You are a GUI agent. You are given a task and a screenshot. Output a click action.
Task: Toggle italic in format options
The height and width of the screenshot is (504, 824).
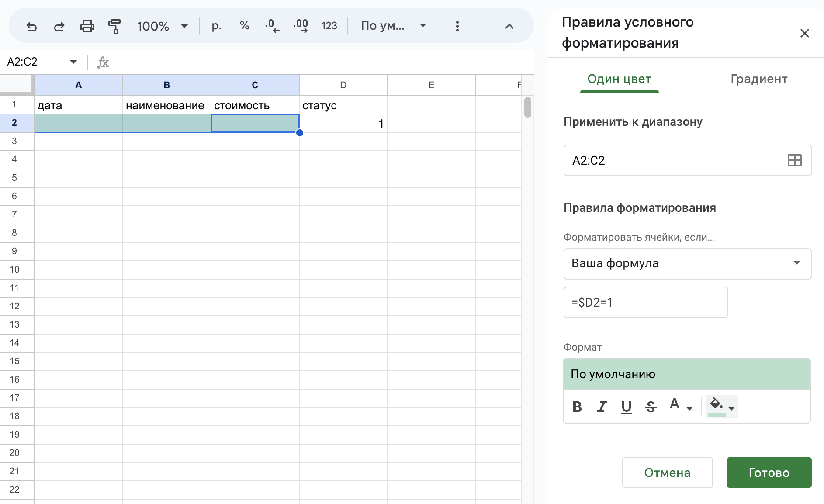[602, 407]
